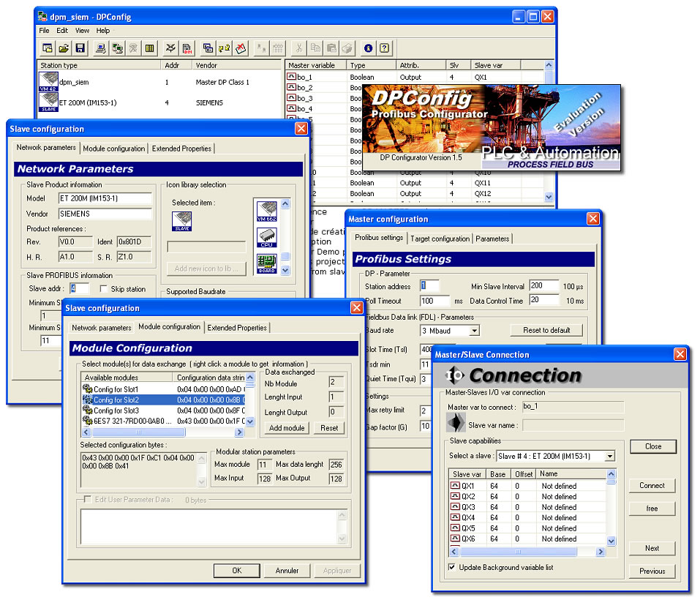Screen dimensions: 700x600
Task: Click the new project toolbar icon
Action: coord(48,48)
